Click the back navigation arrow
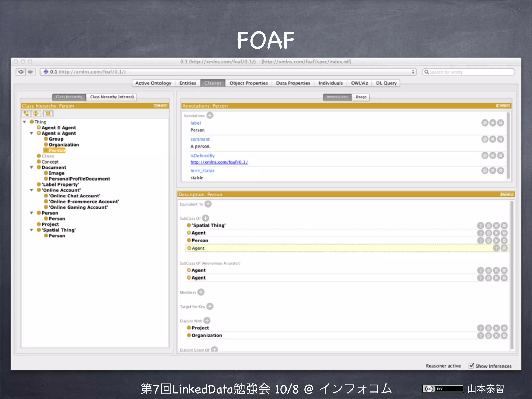Screen dimensions: 532x399 pyautogui.click(x=21, y=72)
